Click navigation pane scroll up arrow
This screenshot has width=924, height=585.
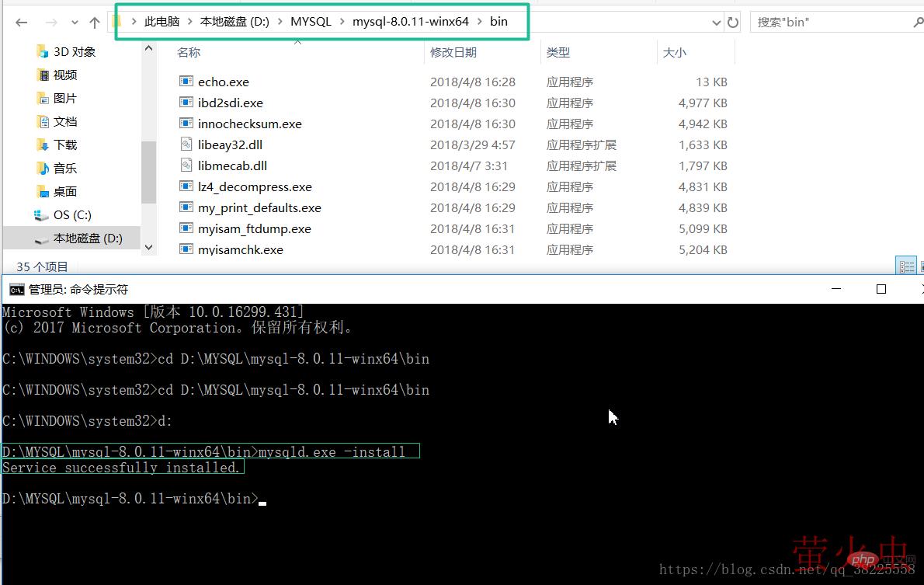click(148, 49)
